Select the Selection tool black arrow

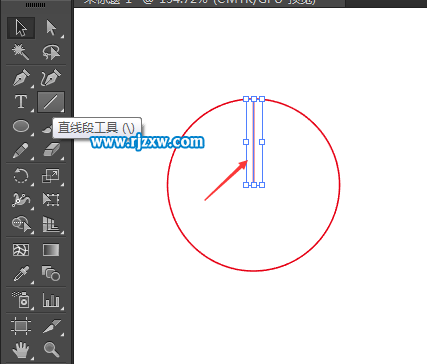click(x=21, y=27)
